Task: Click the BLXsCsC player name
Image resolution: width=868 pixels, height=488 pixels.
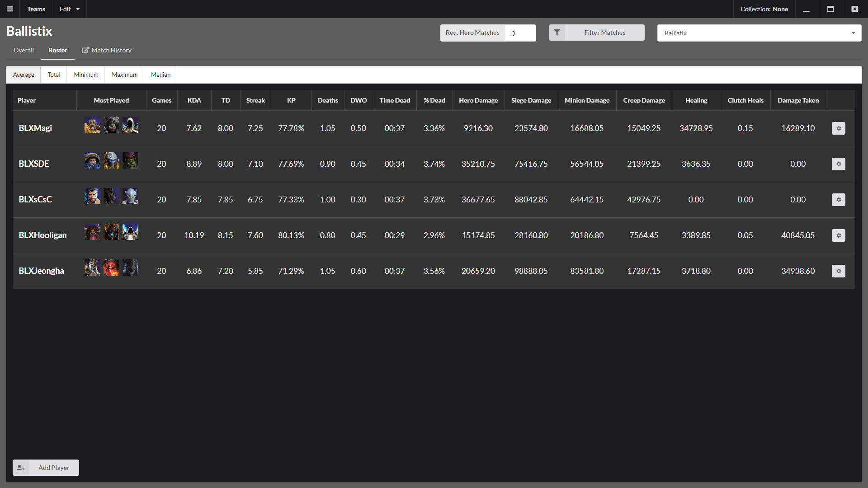Action: coord(35,200)
